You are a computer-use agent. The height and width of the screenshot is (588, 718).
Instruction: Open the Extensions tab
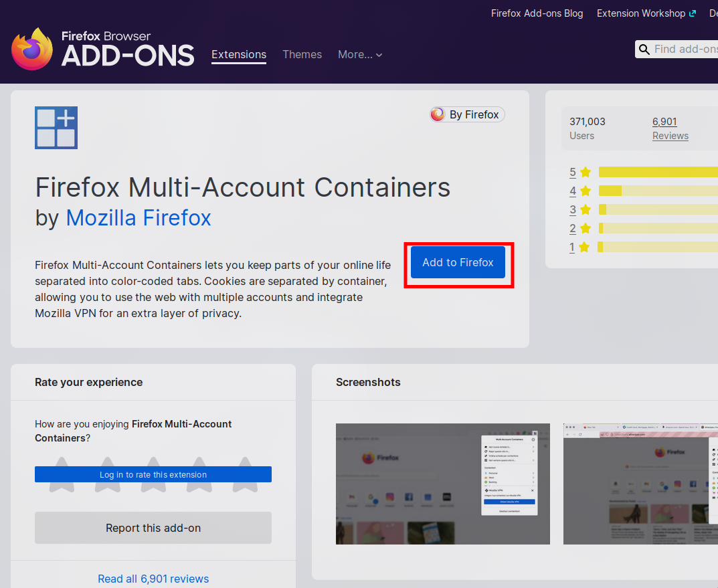point(239,55)
